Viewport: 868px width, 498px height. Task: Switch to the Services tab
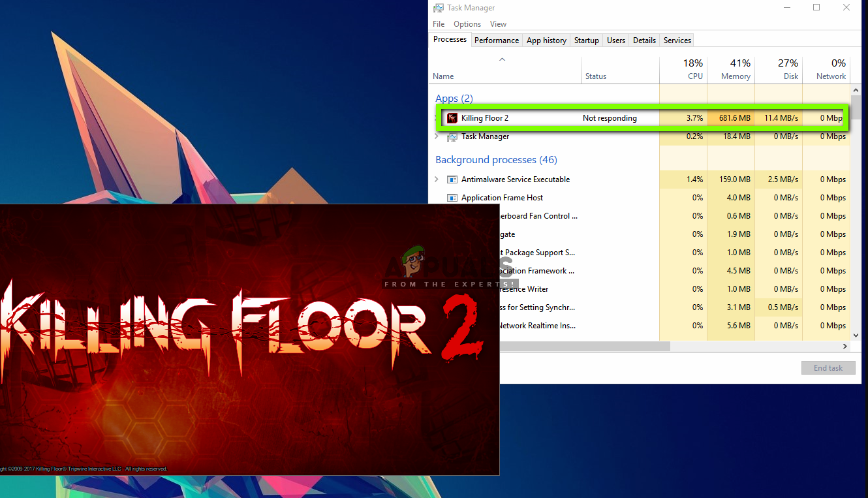pyautogui.click(x=677, y=40)
